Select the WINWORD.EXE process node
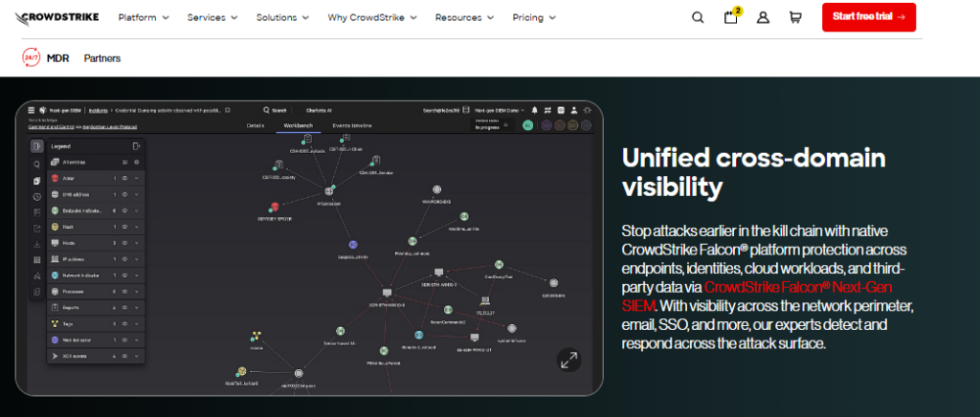This screenshot has width=980, height=417. coord(436,189)
